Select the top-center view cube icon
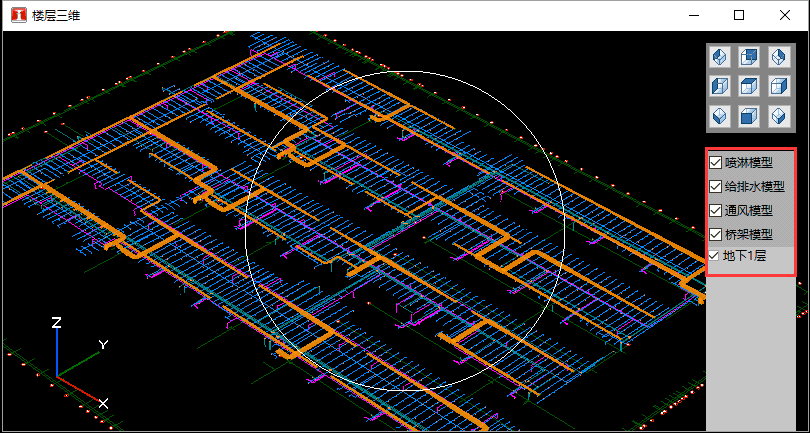The image size is (810, 433). click(x=749, y=58)
